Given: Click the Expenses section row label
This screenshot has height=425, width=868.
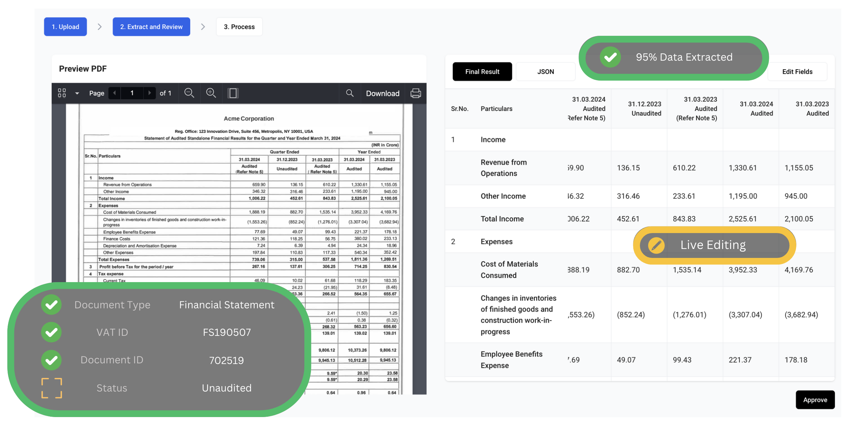Looking at the screenshot, I should click(496, 241).
